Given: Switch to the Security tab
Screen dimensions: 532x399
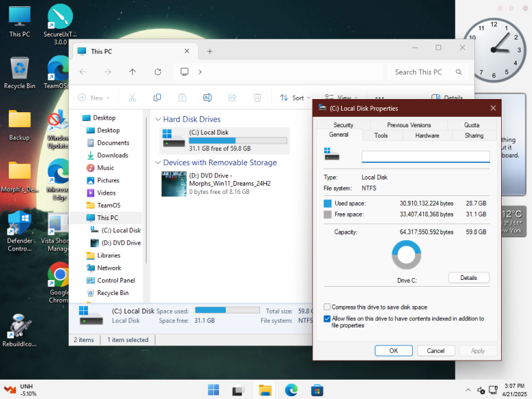Looking at the screenshot, I should 343,125.
